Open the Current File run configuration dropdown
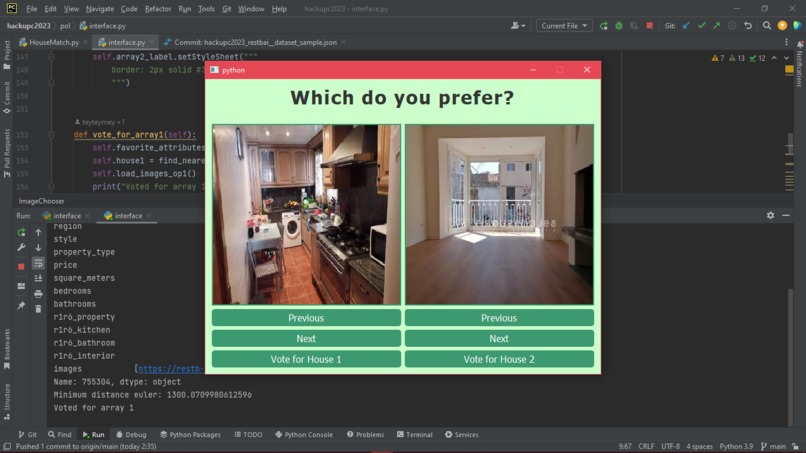 [x=564, y=26]
